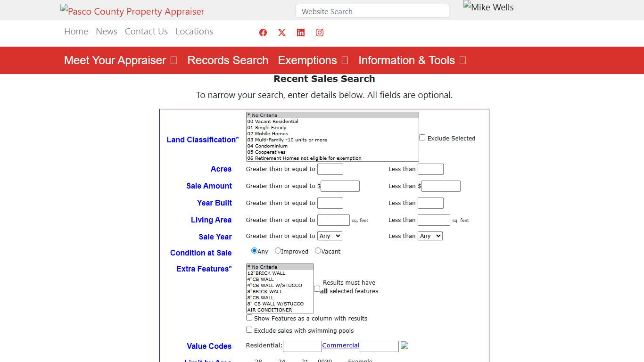Select the Records Search menu item
Viewport: 644px width, 362px height.
tap(228, 60)
